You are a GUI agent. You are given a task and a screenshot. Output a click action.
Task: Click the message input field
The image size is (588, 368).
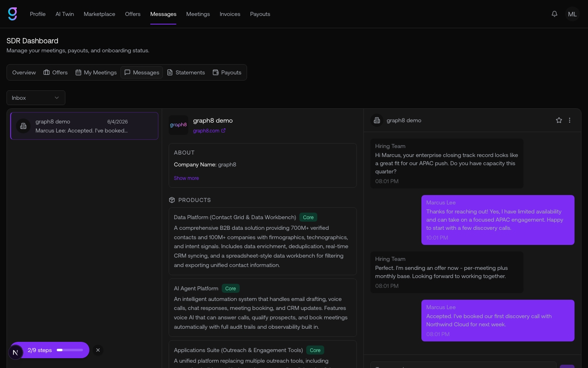[463, 365]
